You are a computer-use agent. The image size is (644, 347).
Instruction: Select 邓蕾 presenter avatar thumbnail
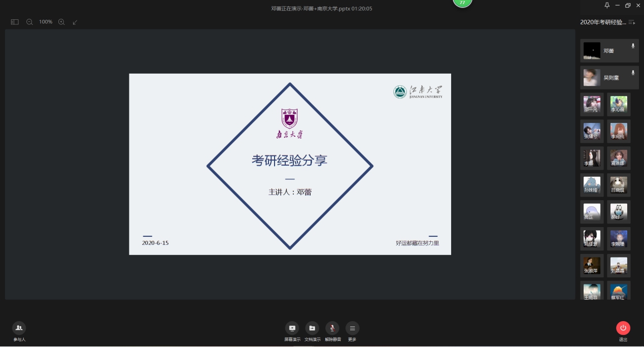[592, 51]
